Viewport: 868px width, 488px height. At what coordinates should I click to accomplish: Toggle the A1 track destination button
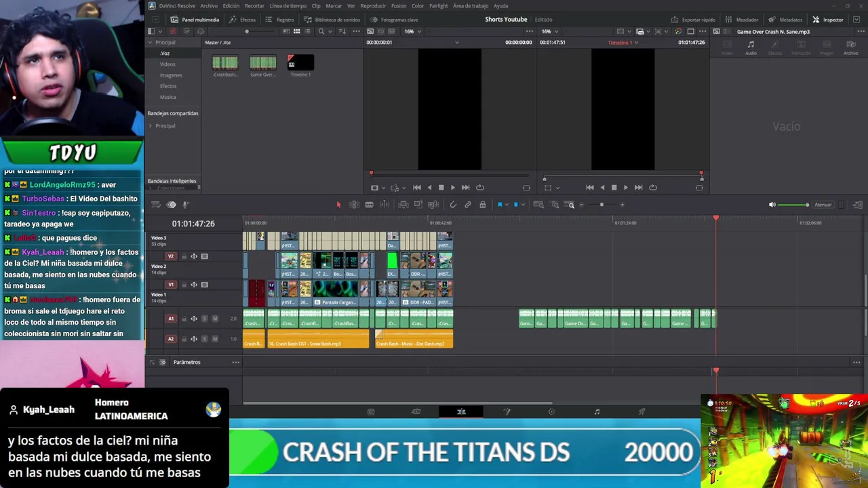tap(171, 319)
